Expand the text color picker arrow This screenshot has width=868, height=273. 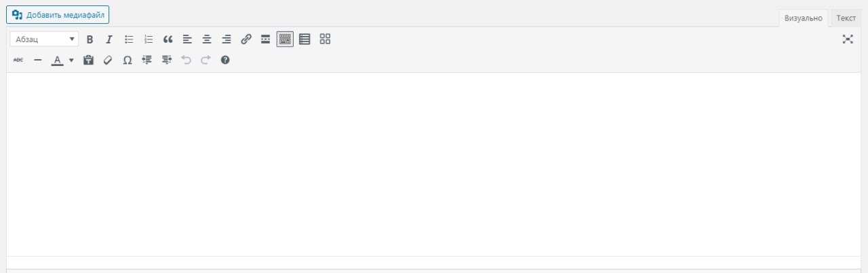[x=72, y=60]
